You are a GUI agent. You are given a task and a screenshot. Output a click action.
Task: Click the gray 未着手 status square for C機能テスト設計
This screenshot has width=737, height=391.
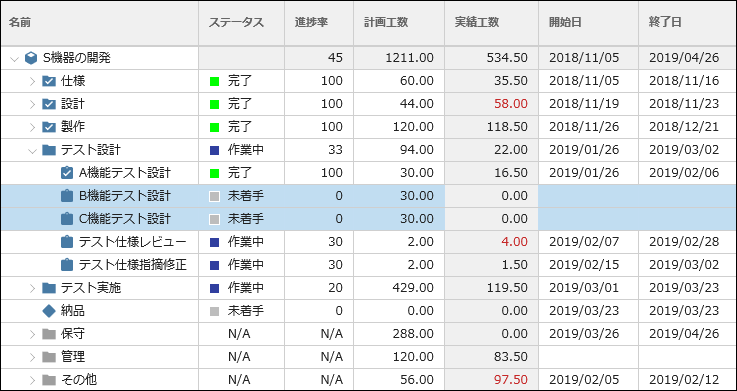tap(214, 219)
